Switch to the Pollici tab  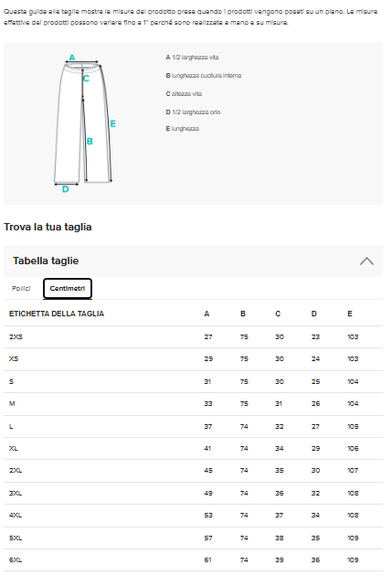[x=21, y=289]
